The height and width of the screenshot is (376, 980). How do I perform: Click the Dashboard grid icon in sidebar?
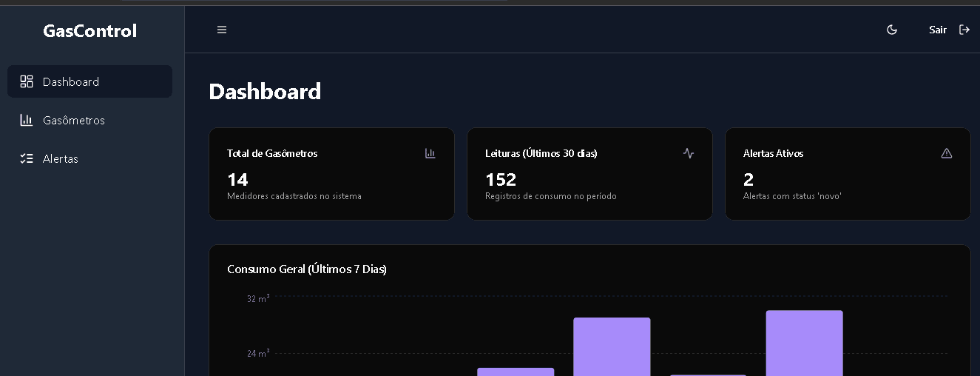tap(27, 81)
